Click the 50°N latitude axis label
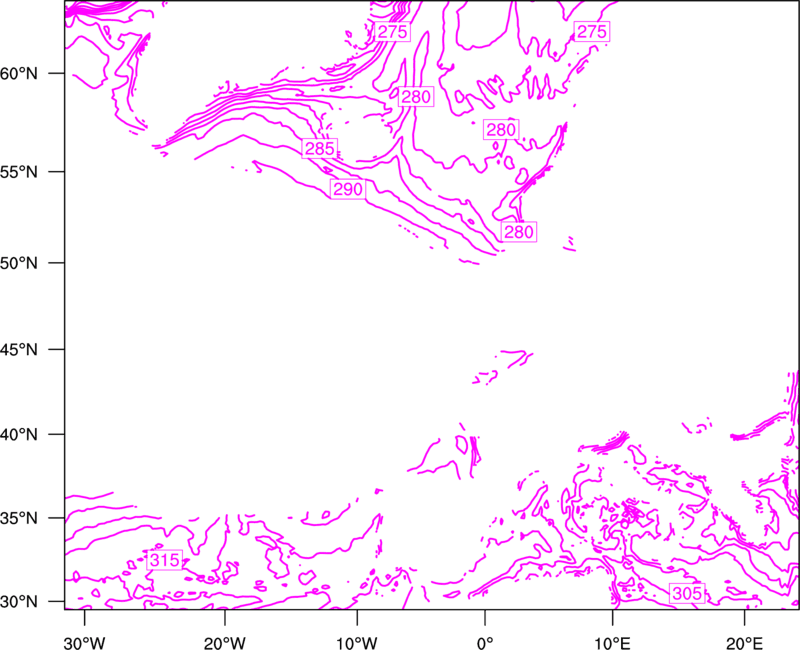Viewport: 800px width, 650px height. tap(19, 263)
